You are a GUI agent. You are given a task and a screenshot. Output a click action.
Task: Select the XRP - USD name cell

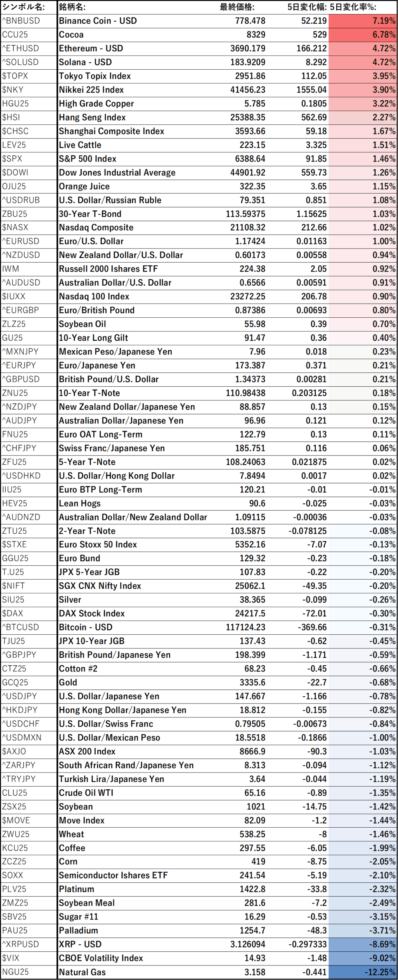click(80, 944)
